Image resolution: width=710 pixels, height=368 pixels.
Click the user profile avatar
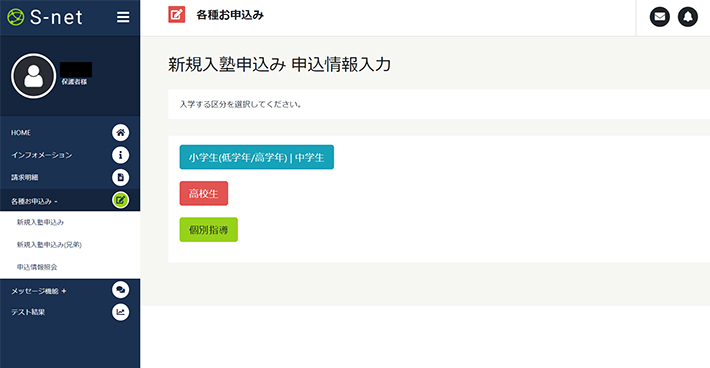(x=34, y=76)
